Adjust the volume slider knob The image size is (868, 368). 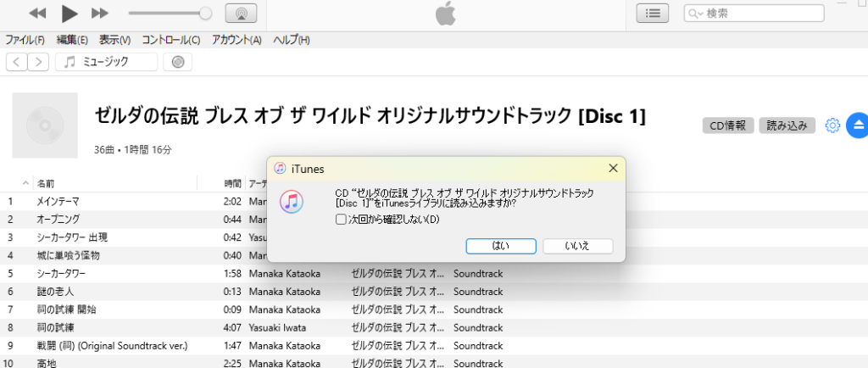click(x=205, y=14)
